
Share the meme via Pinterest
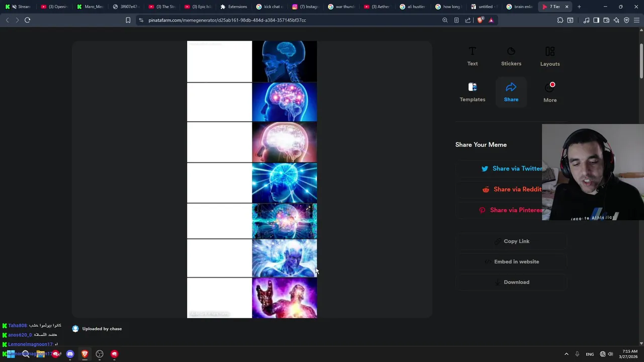(x=511, y=210)
